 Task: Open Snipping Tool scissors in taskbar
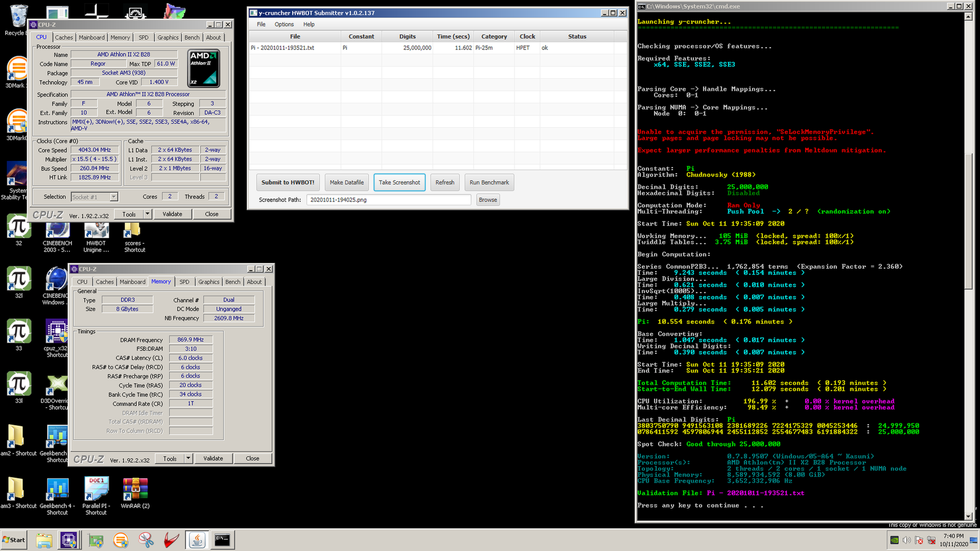coord(146,540)
